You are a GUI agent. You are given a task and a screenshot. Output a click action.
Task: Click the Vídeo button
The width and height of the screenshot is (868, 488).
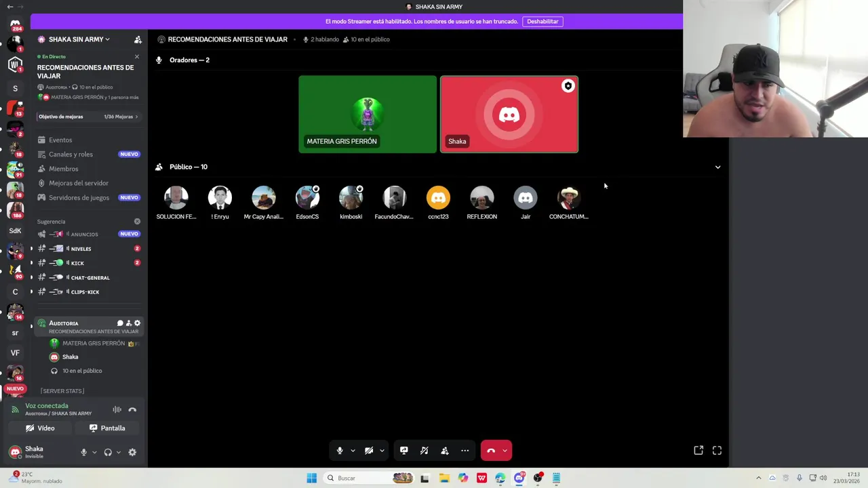pyautogui.click(x=40, y=428)
